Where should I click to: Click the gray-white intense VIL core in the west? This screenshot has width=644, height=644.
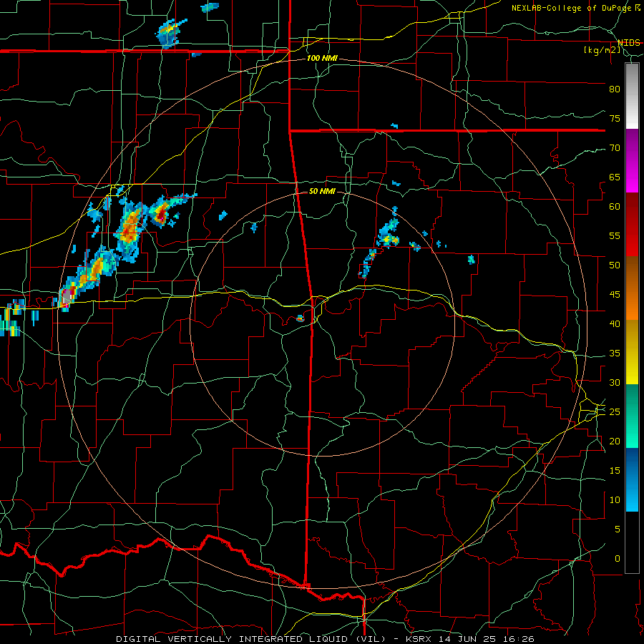click(66, 298)
